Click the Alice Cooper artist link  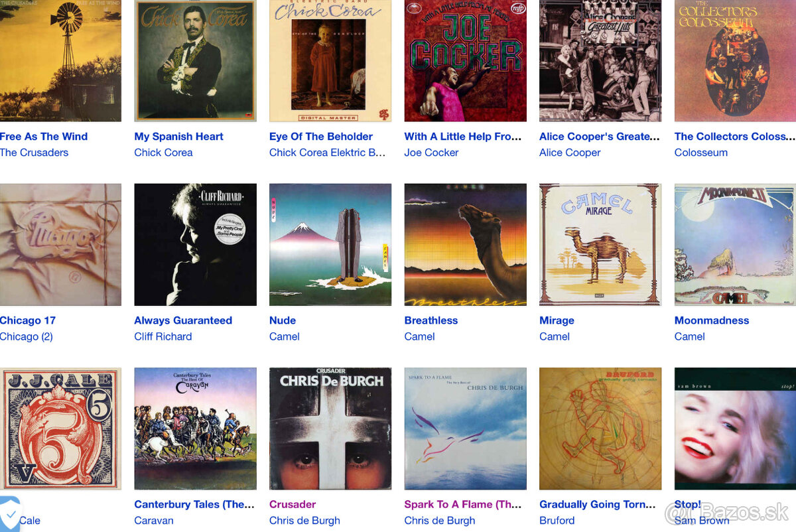point(570,153)
